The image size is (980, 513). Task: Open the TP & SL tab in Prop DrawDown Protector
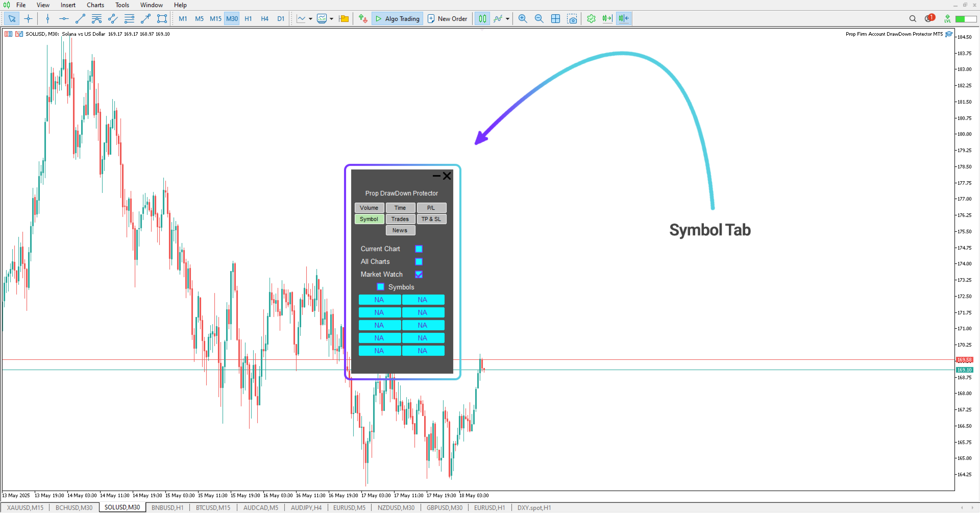coord(431,219)
